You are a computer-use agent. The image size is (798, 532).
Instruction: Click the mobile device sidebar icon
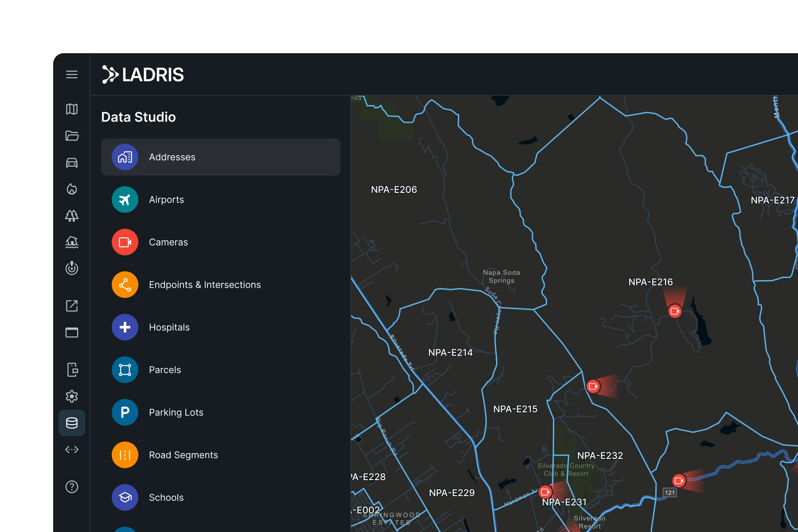pyautogui.click(x=72, y=369)
